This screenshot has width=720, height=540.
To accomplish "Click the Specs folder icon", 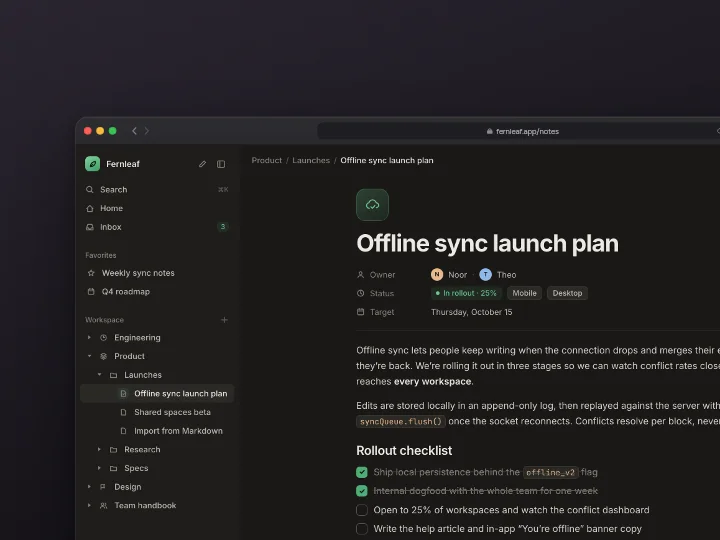I will [x=113, y=468].
